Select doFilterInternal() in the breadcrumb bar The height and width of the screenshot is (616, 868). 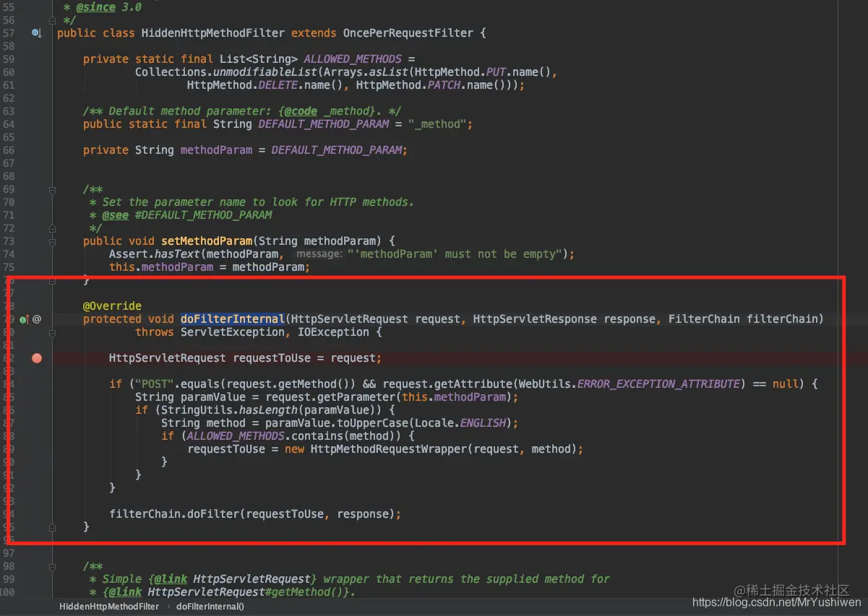pos(210,607)
